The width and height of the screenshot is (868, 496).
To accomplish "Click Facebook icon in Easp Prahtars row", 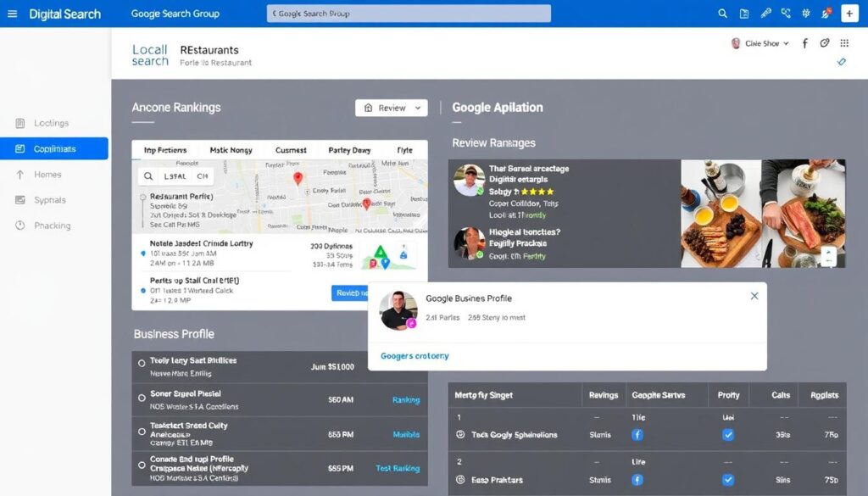I will tap(637, 480).
